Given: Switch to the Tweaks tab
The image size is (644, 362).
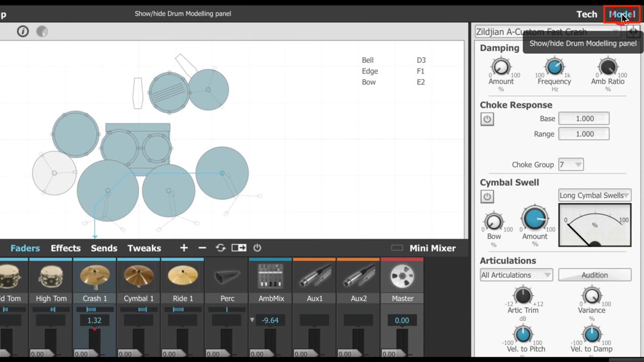Looking at the screenshot, I should 144,248.
